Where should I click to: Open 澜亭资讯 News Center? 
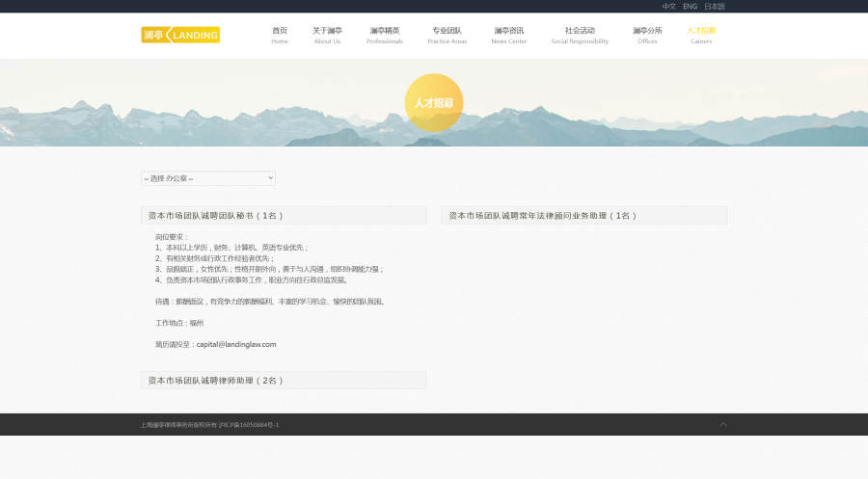click(x=509, y=35)
